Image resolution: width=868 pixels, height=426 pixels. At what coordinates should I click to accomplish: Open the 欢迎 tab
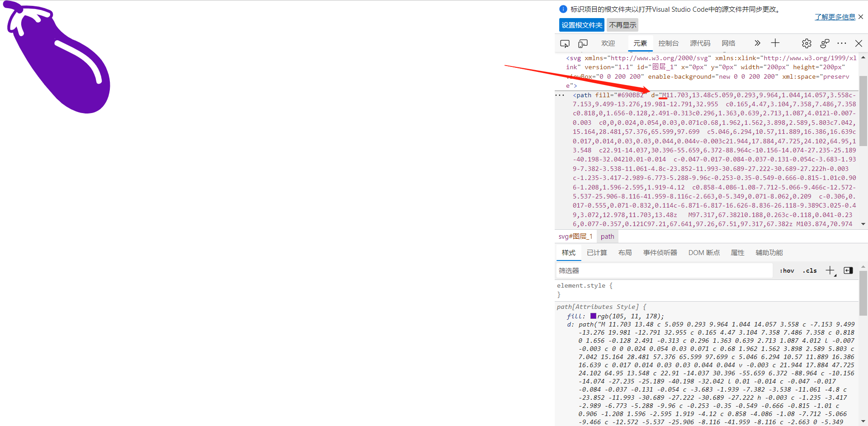pos(608,43)
